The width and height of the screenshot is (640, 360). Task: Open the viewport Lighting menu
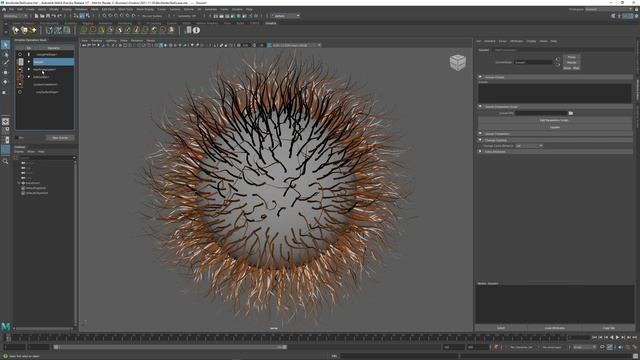pos(111,41)
